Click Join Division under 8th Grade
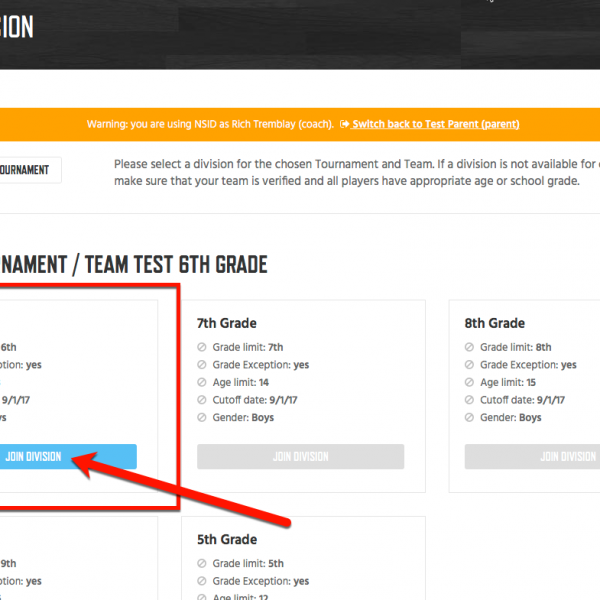The height and width of the screenshot is (600, 600). (x=532, y=457)
